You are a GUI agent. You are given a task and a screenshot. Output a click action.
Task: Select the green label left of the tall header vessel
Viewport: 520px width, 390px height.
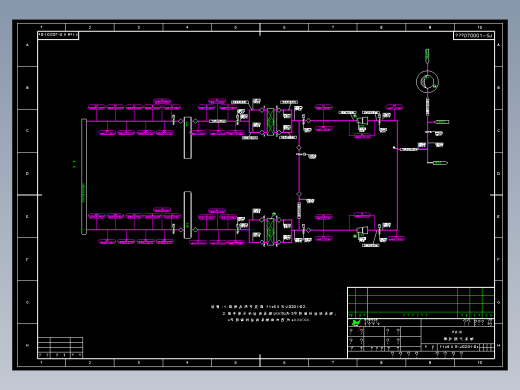75,164
